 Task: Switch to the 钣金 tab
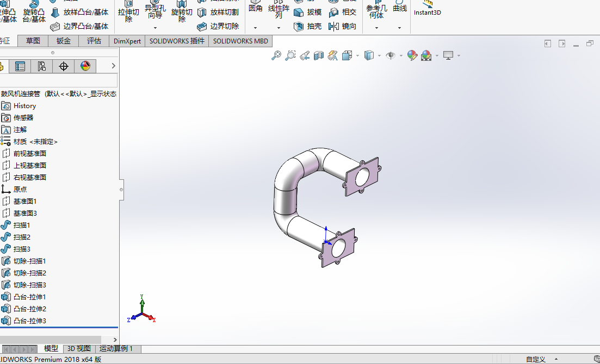point(64,41)
